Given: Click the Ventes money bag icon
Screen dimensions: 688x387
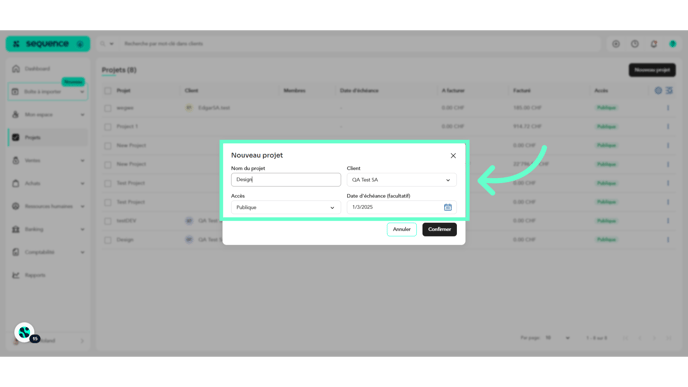Looking at the screenshot, I should click(16, 161).
